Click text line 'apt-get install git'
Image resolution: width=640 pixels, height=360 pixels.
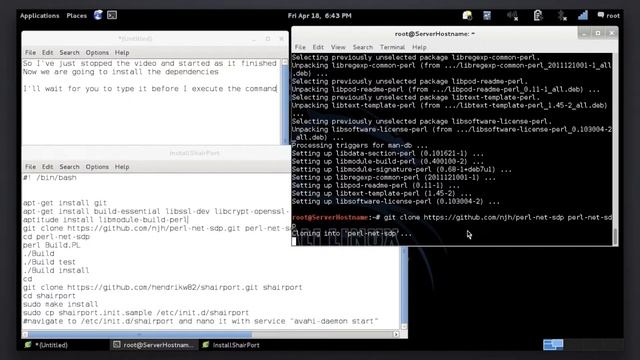pos(65,203)
